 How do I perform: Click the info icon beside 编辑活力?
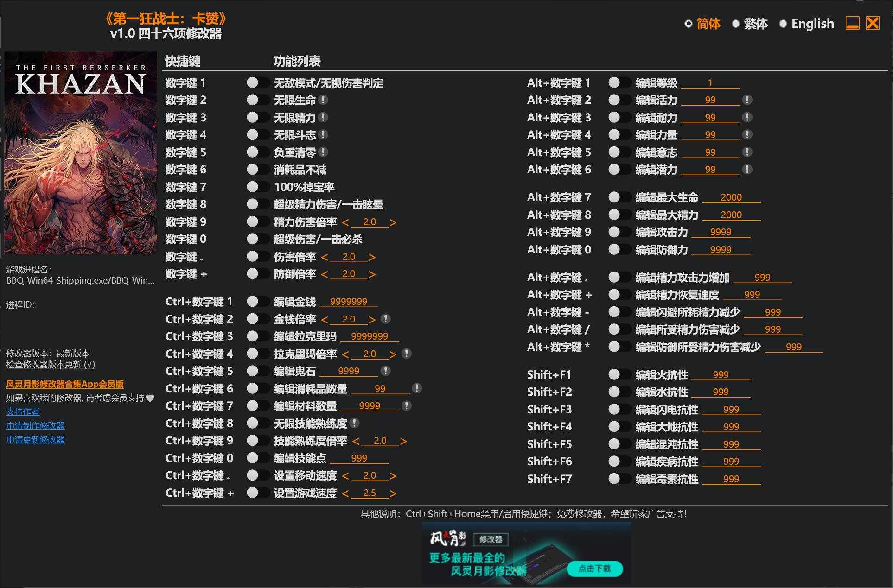[x=747, y=100]
